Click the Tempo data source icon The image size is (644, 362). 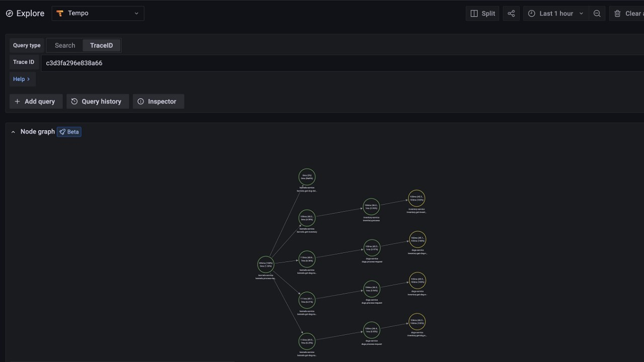point(60,13)
